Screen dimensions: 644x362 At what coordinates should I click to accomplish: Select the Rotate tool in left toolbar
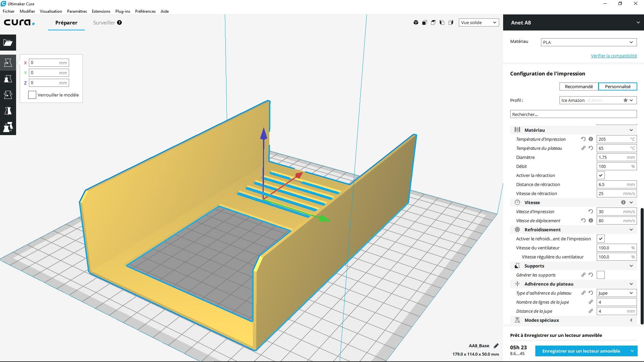tap(8, 95)
